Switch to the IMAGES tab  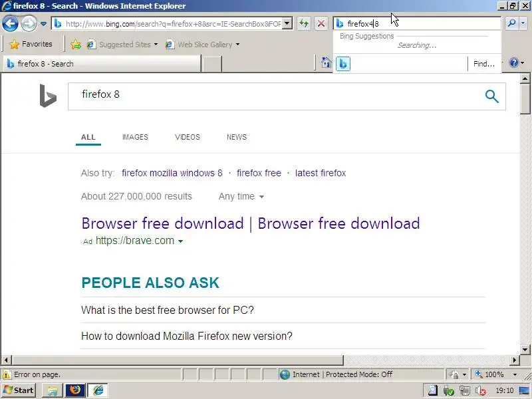135,137
